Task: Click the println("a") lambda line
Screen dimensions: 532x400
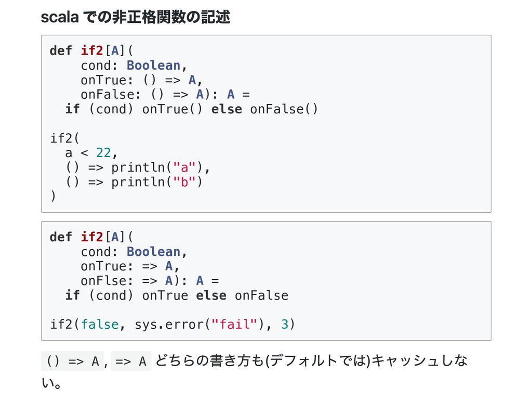Action: pos(138,167)
